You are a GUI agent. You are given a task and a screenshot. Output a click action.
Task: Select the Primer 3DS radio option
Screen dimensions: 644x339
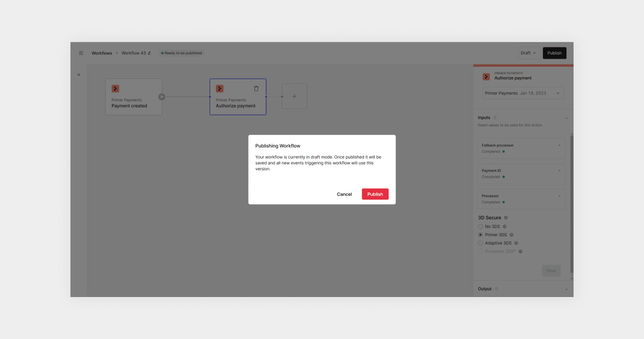480,235
